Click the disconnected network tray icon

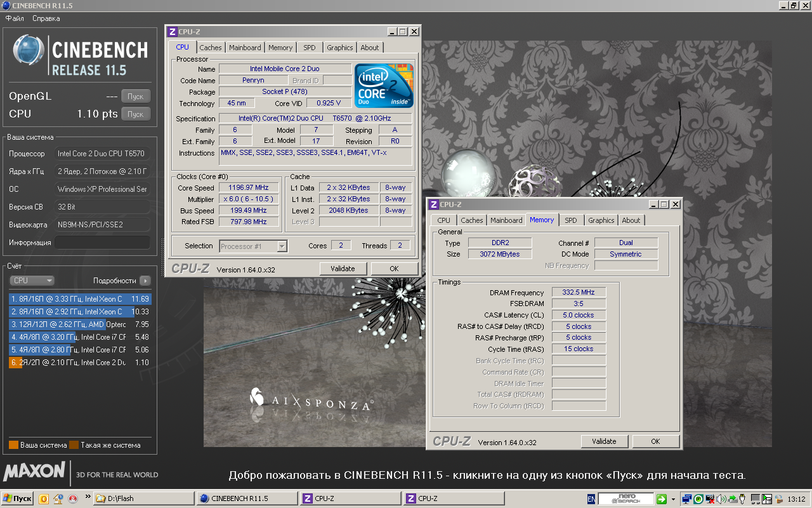(x=710, y=499)
